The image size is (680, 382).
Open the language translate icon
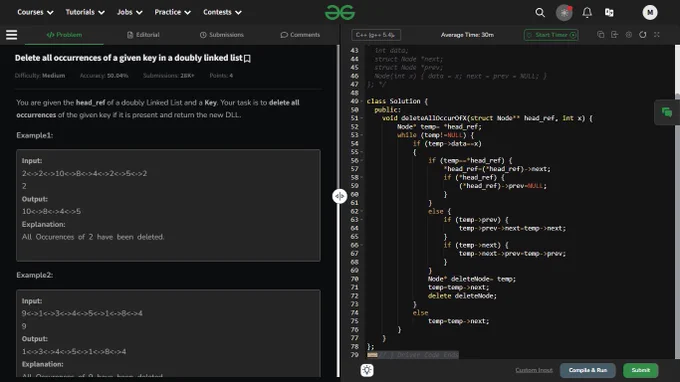coord(609,13)
